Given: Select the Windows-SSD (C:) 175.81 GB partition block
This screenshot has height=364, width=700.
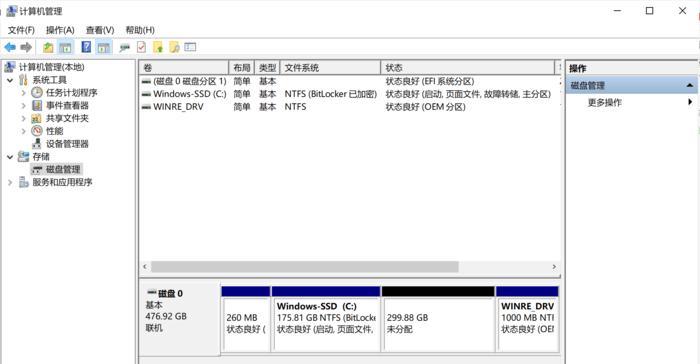Looking at the screenshot, I should point(326,319).
